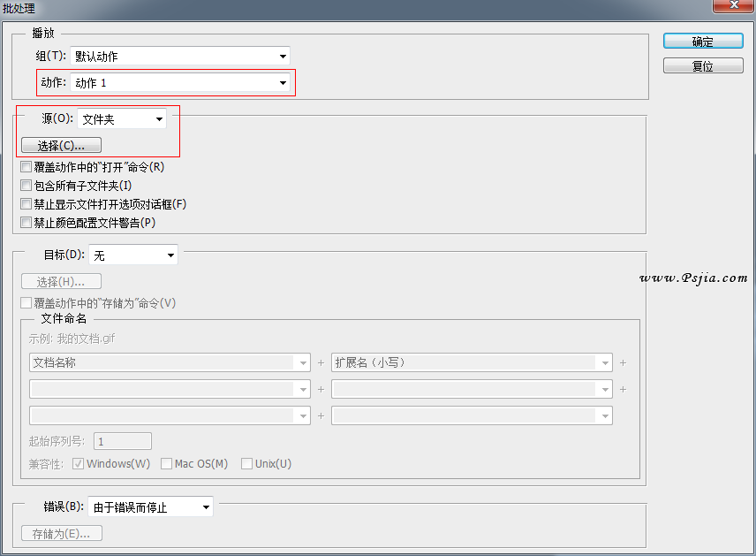Viewport: 756px width, 556px height.
Task: Click the 起始序列号 input field
Action: tap(123, 441)
